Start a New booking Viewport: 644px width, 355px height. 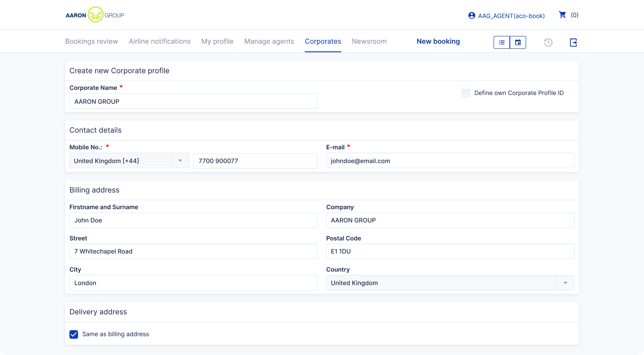tap(438, 41)
